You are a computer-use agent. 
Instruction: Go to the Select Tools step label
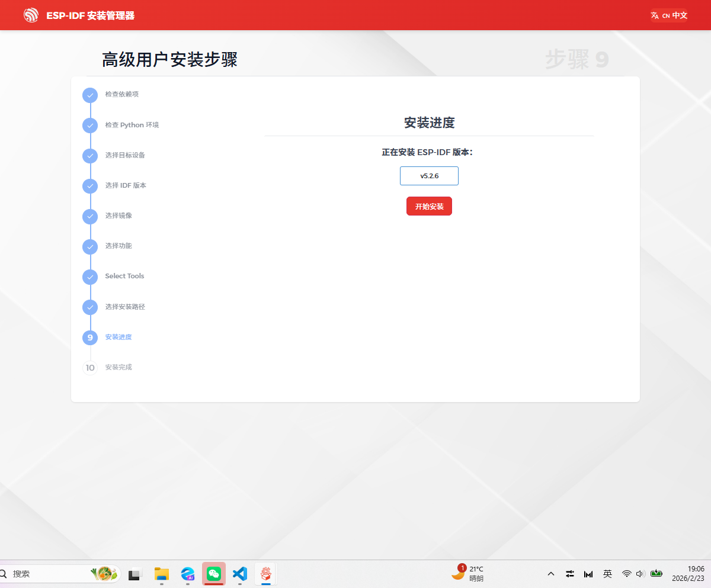click(124, 276)
